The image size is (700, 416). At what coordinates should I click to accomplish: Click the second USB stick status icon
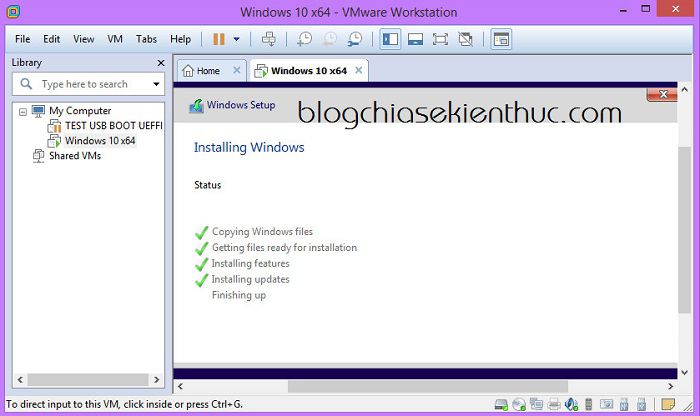point(642,404)
